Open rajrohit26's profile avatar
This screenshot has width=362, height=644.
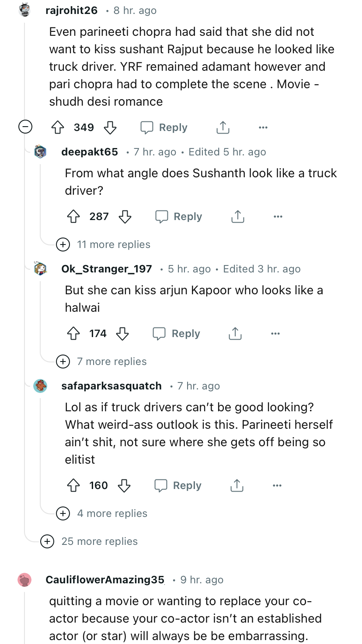point(24,10)
